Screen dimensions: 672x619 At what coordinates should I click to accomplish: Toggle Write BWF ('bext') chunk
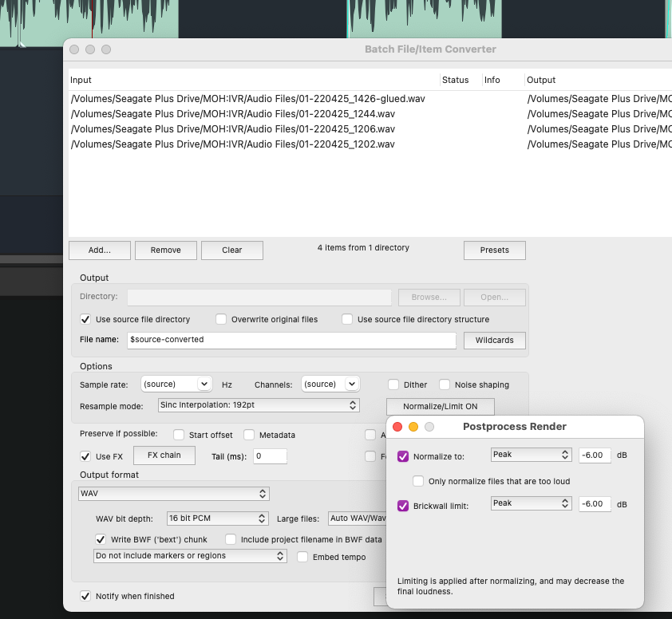click(101, 539)
